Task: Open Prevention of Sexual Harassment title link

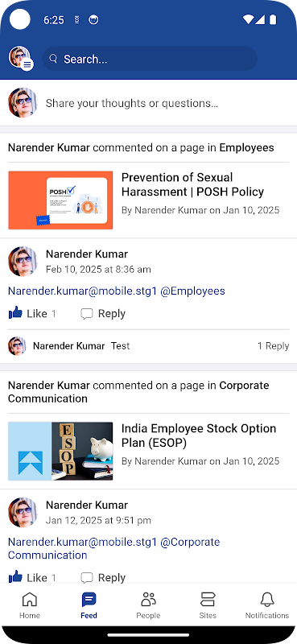Action: [192, 184]
